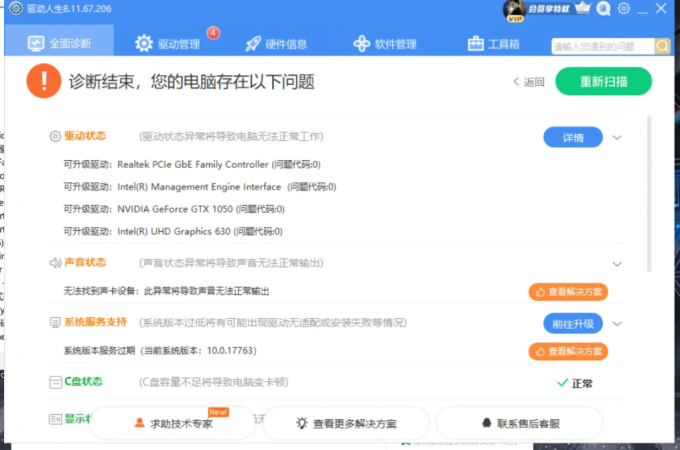Collapse the 驱动状态 section chevron
This screenshot has width=680, height=450.
[x=617, y=138]
